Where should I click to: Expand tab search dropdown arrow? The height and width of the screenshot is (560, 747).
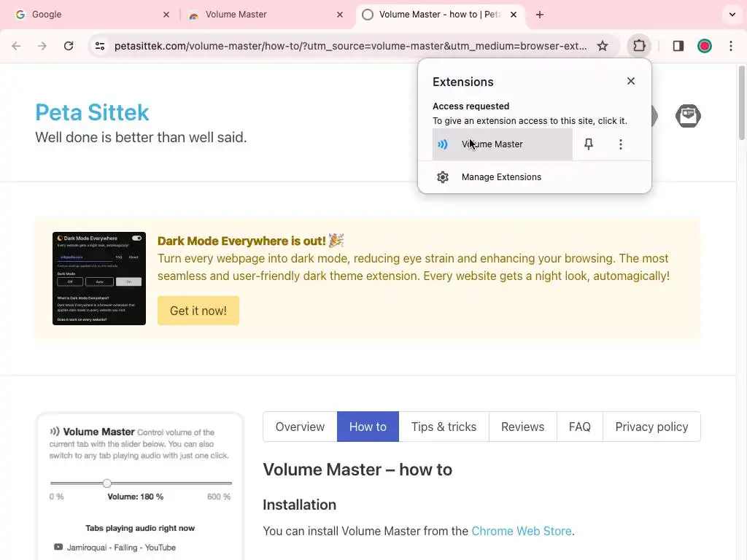pyautogui.click(x=732, y=15)
